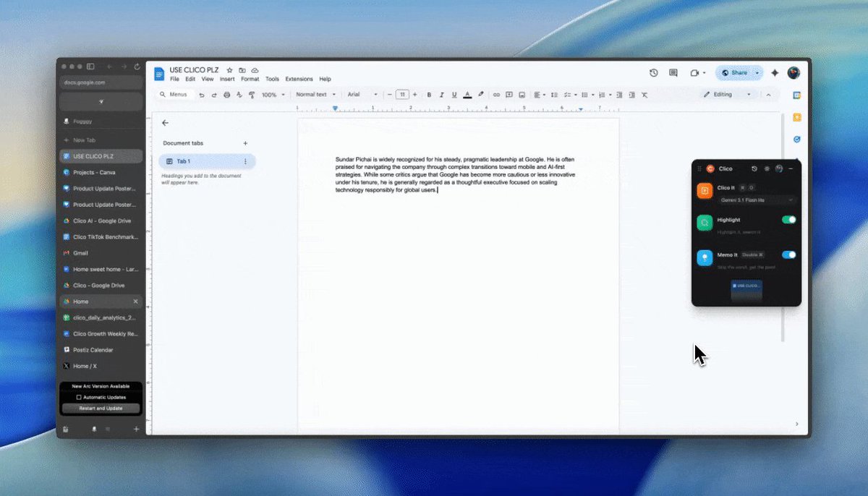The image size is (868, 496).
Task: Click the back arrow above Document tabs
Action: 165,123
